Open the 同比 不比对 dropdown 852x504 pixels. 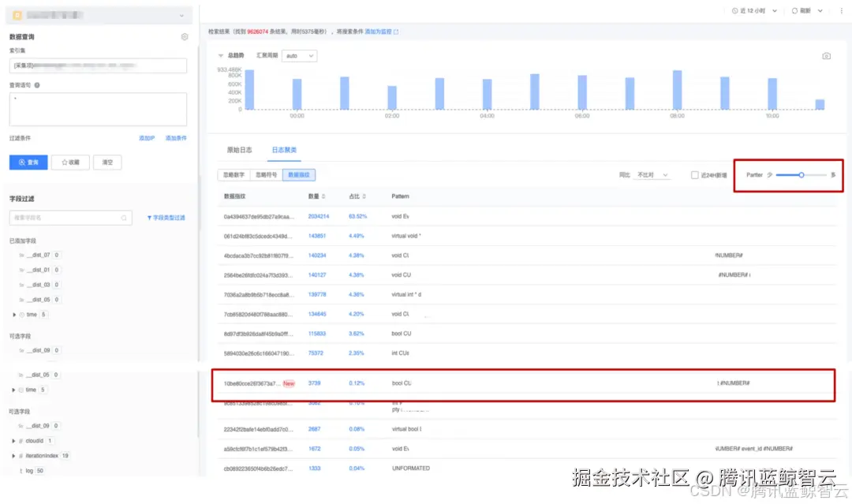(x=652, y=175)
